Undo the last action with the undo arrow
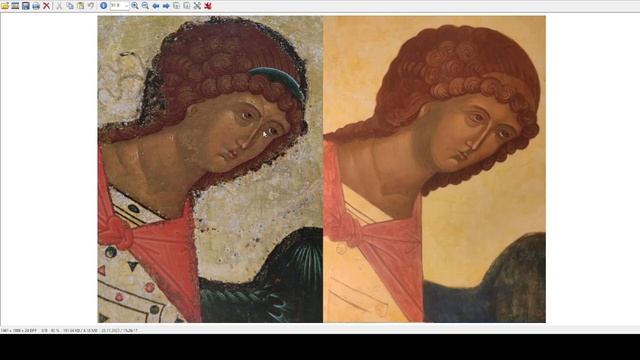The image size is (640, 360). [x=91, y=6]
